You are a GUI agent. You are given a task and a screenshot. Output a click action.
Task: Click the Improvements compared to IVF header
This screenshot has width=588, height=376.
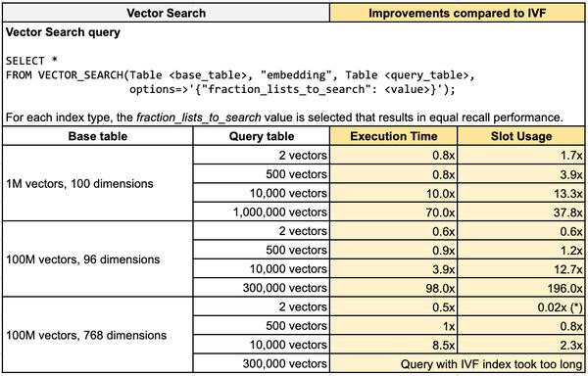[x=457, y=13]
